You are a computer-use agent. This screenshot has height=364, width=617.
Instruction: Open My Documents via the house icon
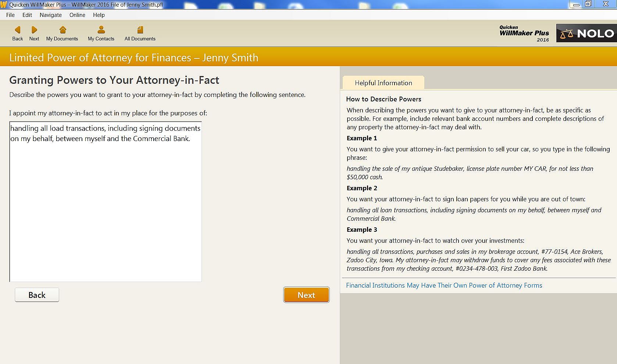(63, 30)
